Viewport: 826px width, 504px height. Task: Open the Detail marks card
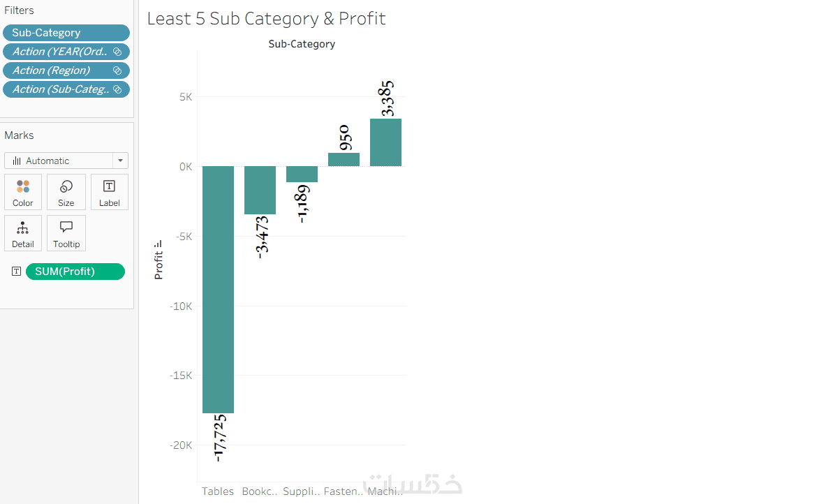(x=23, y=233)
